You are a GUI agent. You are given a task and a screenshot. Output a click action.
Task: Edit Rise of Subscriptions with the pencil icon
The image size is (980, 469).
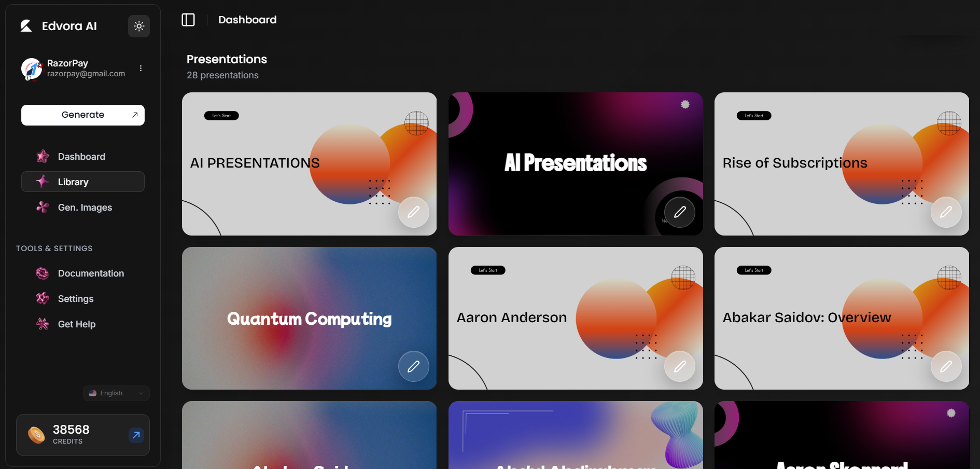pos(946,212)
